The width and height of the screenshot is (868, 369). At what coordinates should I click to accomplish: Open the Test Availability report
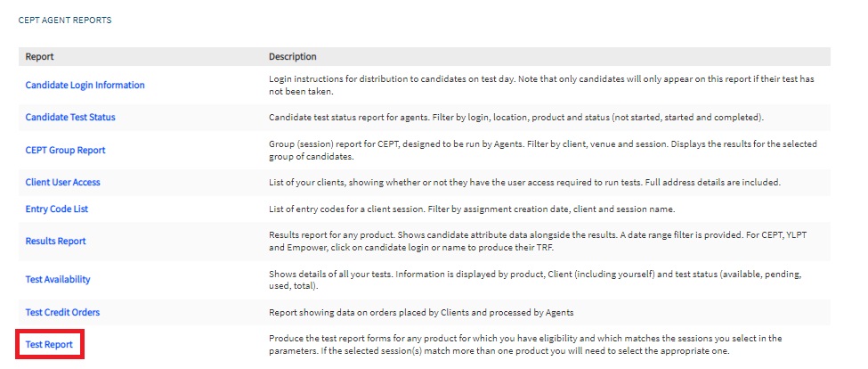coord(58,279)
